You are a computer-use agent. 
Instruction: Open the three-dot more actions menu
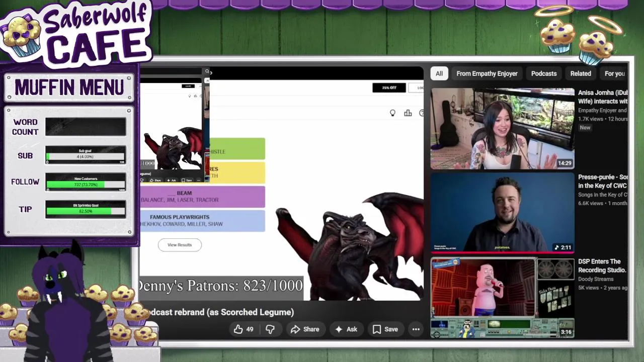[416, 329]
